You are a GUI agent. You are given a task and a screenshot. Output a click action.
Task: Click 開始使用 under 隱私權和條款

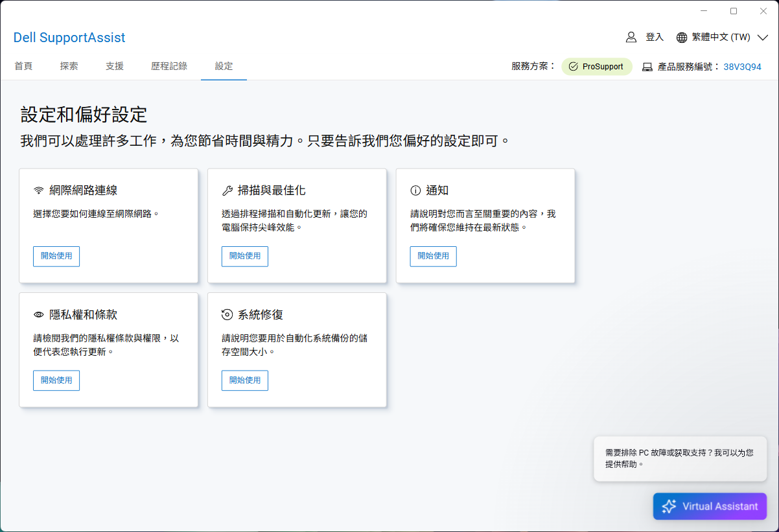point(56,380)
